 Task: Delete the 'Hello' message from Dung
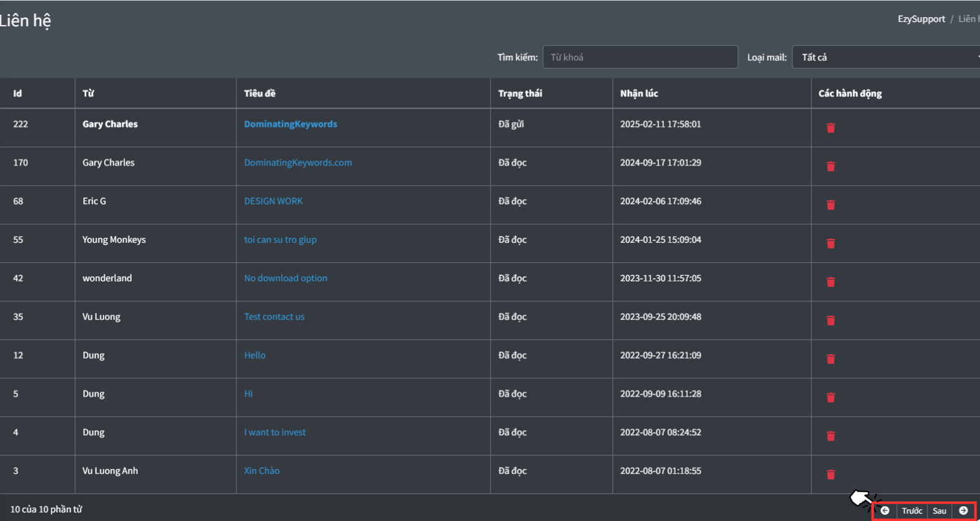pos(831,359)
